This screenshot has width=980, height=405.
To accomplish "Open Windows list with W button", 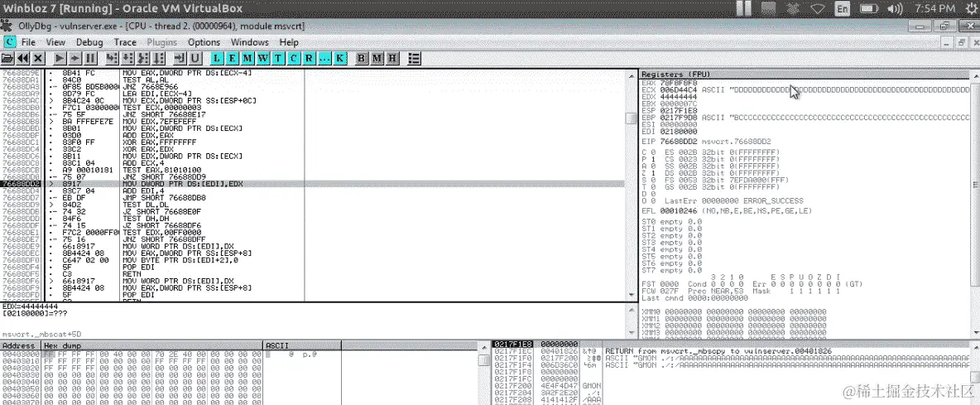I will pyautogui.click(x=263, y=58).
